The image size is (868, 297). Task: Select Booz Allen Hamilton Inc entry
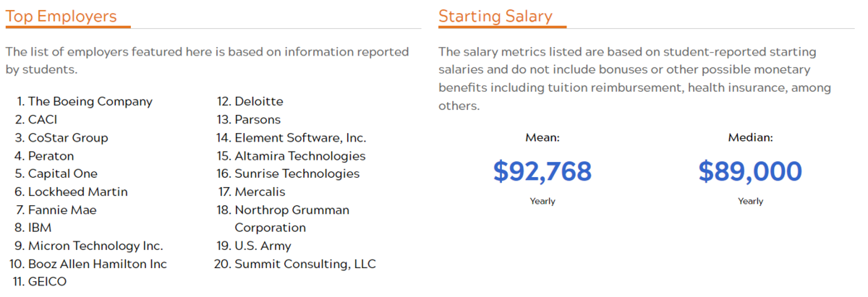tap(98, 264)
